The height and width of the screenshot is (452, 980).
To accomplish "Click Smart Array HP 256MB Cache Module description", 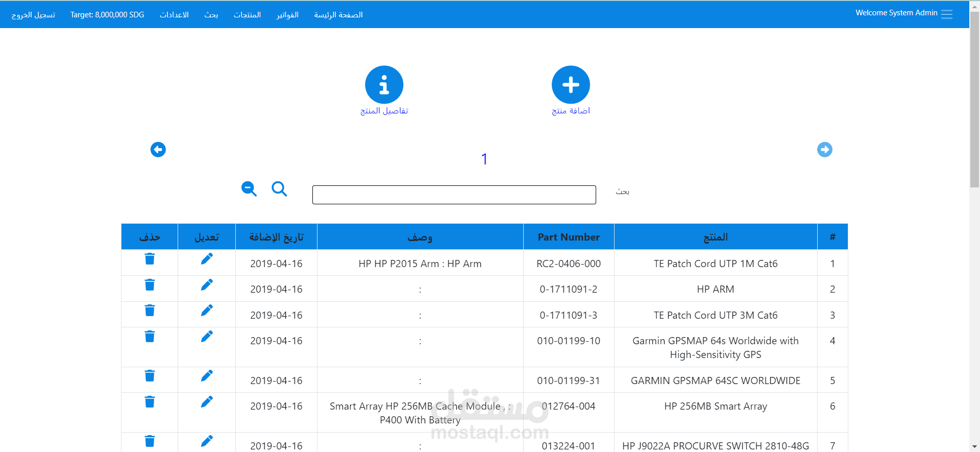I will [420, 413].
